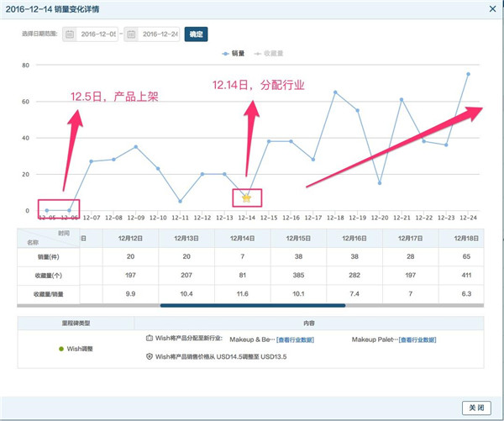
Task: Toggle the 销量 series in chart legend
Action: point(234,53)
